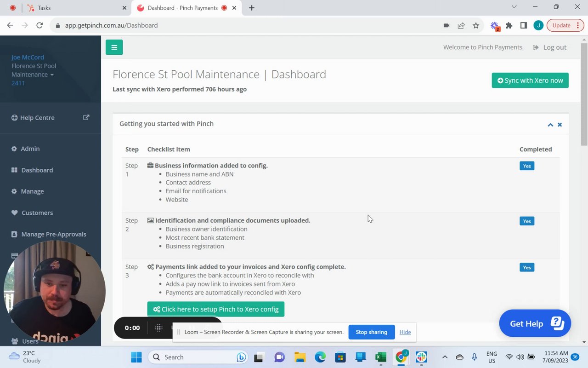Open Chrome extensions puzzle icon

[509, 25]
